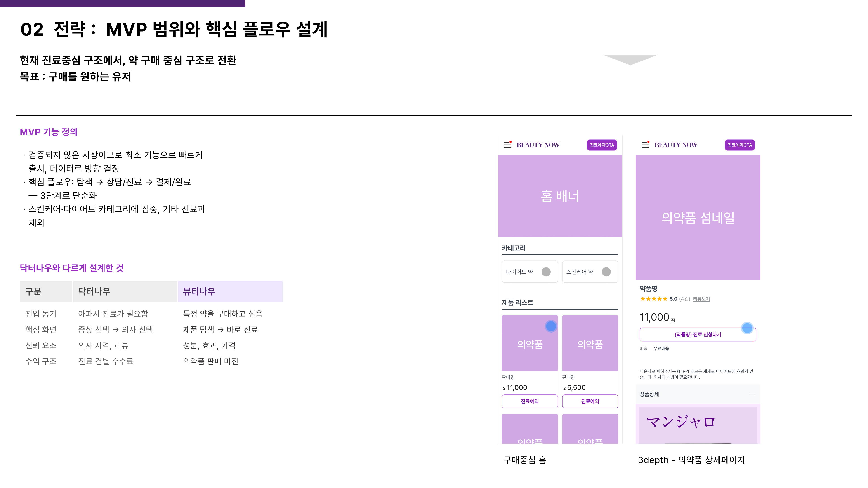The width and height of the screenshot is (868, 488).
Task: Click the five-star rating icons
Action: pyautogui.click(x=654, y=299)
